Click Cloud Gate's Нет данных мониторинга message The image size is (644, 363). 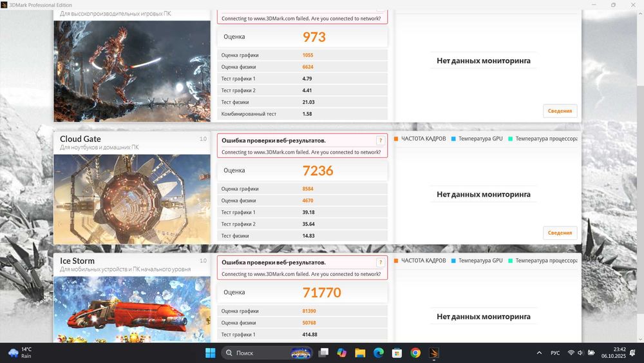click(484, 195)
